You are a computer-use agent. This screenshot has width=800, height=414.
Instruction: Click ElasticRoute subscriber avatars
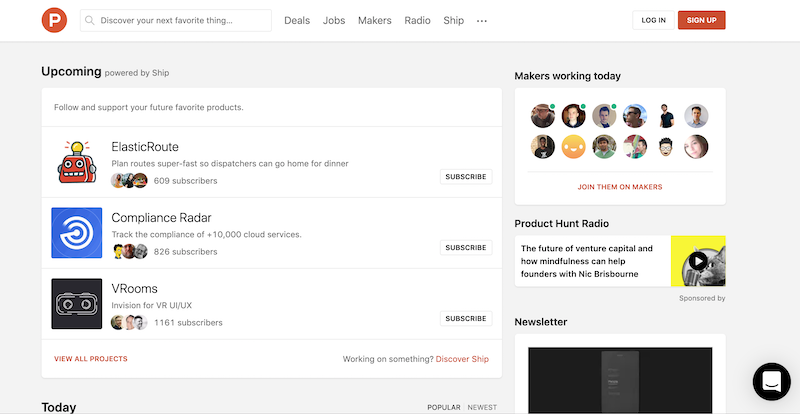point(130,181)
